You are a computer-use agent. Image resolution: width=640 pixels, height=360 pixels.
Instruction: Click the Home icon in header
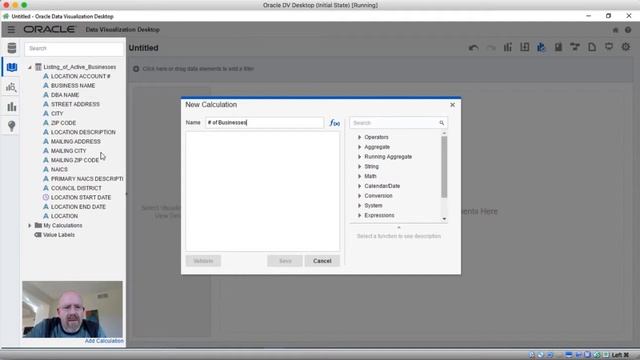[615, 30]
